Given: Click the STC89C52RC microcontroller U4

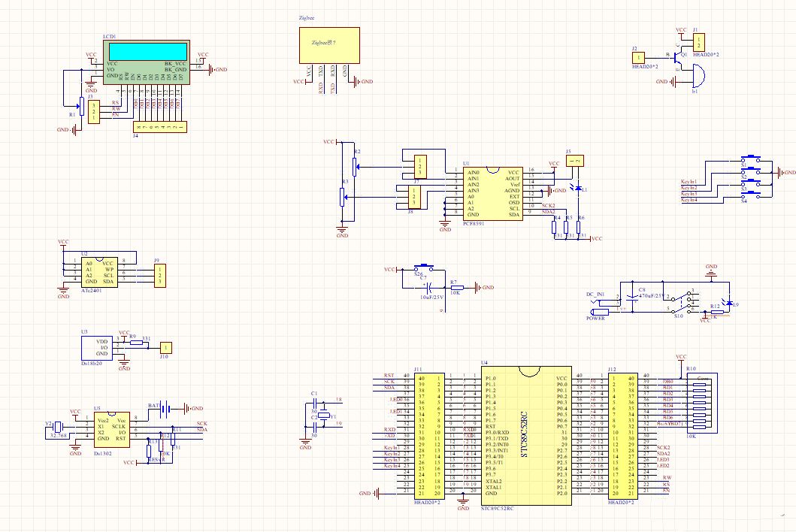Looking at the screenshot, I should (x=525, y=437).
